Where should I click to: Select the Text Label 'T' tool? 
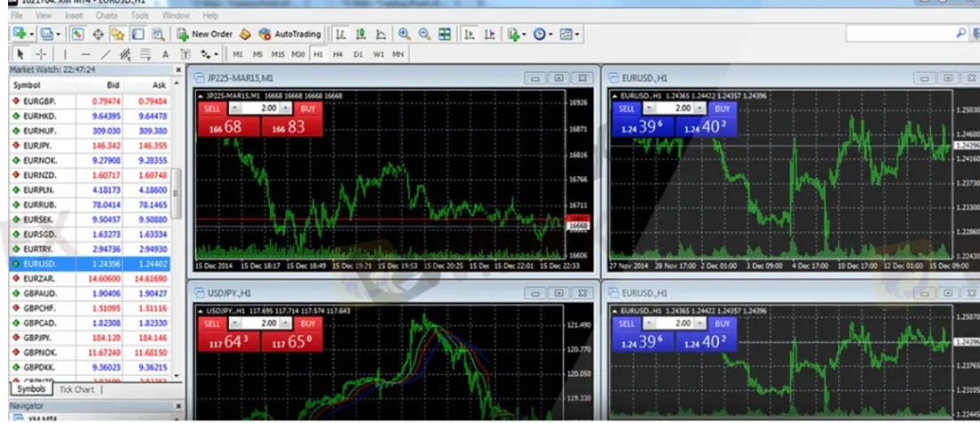pos(185,54)
